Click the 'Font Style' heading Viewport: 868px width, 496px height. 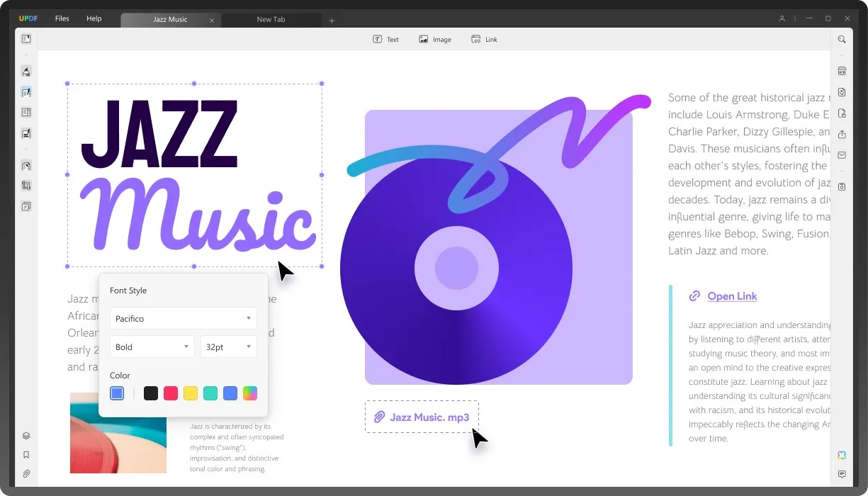(128, 291)
